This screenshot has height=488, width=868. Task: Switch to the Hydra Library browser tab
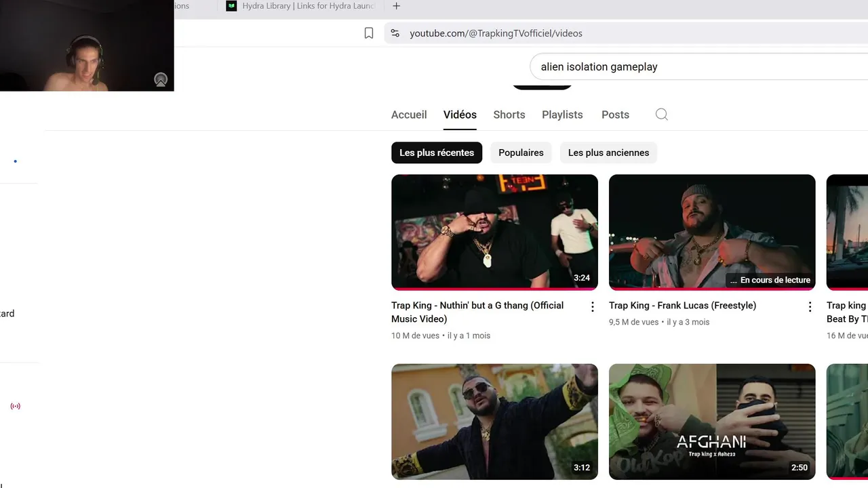tap(301, 6)
